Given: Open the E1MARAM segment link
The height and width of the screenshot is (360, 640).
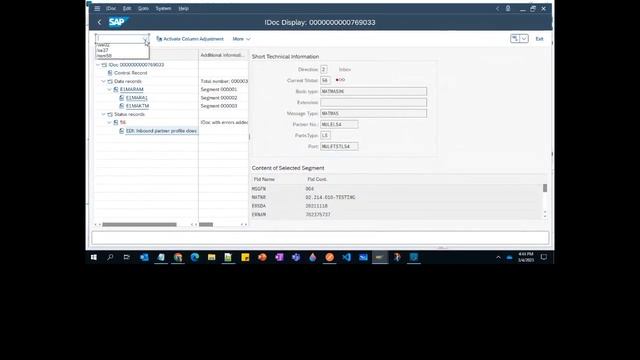Looking at the screenshot, I should pyautogui.click(x=132, y=89).
